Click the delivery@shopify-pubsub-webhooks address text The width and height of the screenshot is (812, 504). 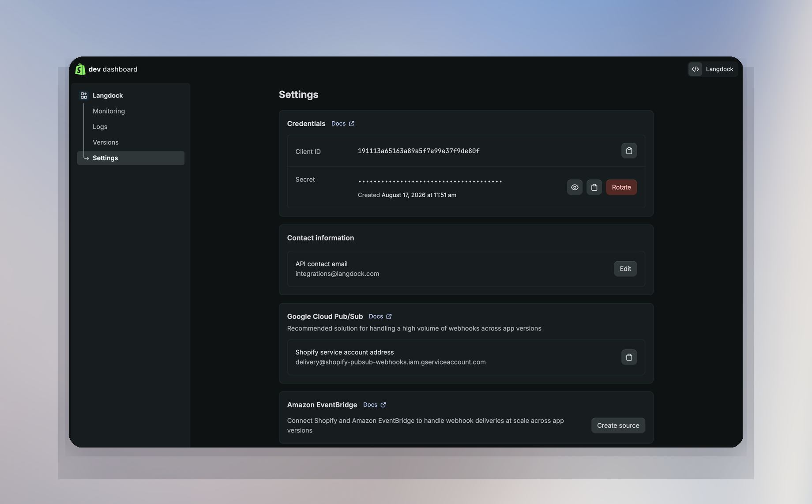tap(391, 362)
